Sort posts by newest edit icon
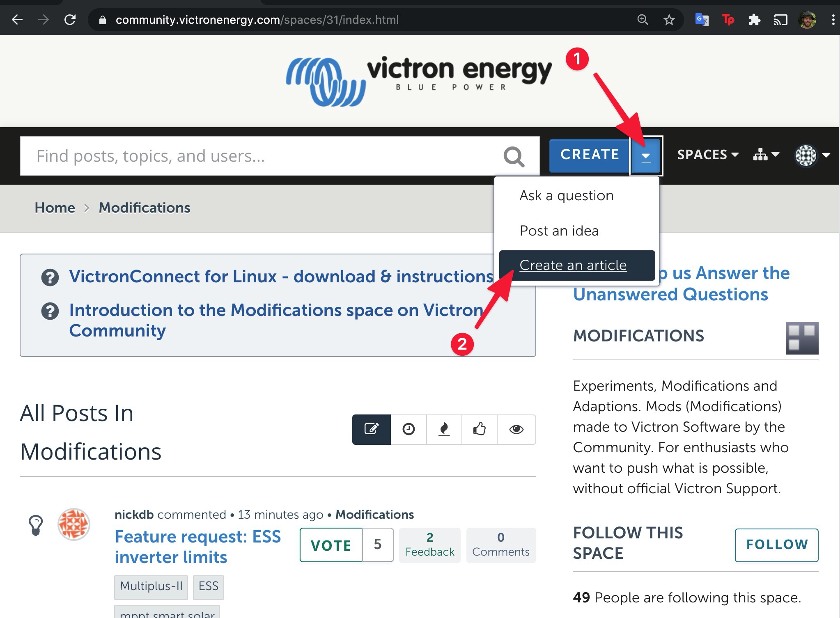This screenshot has height=618, width=840. (x=372, y=429)
